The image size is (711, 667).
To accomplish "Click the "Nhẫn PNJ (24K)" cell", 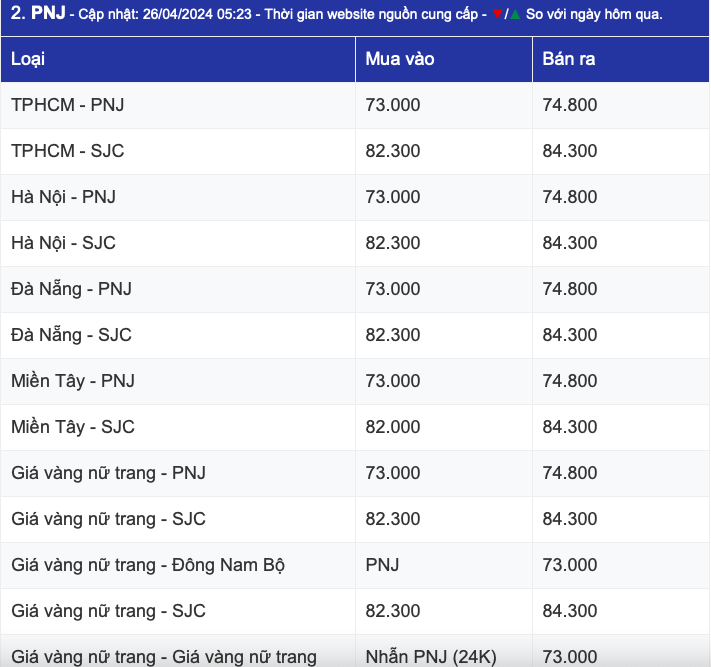I will click(x=431, y=657).
